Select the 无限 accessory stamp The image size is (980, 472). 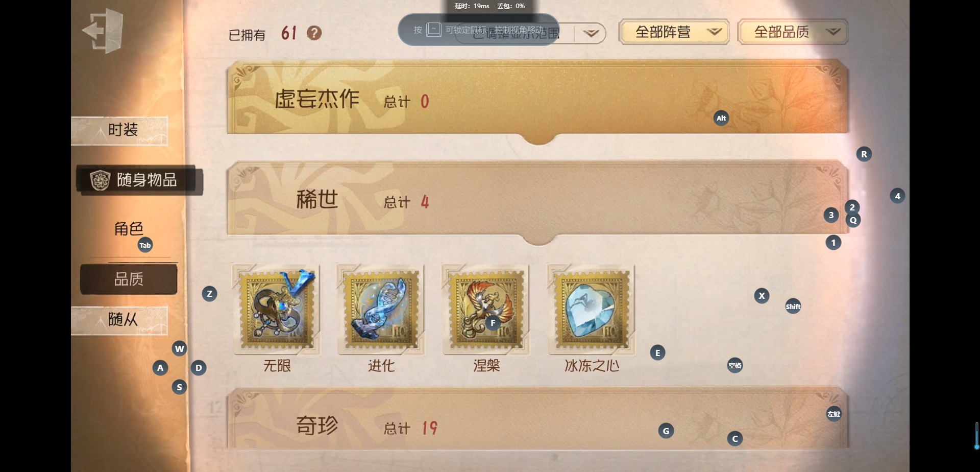[x=277, y=310]
